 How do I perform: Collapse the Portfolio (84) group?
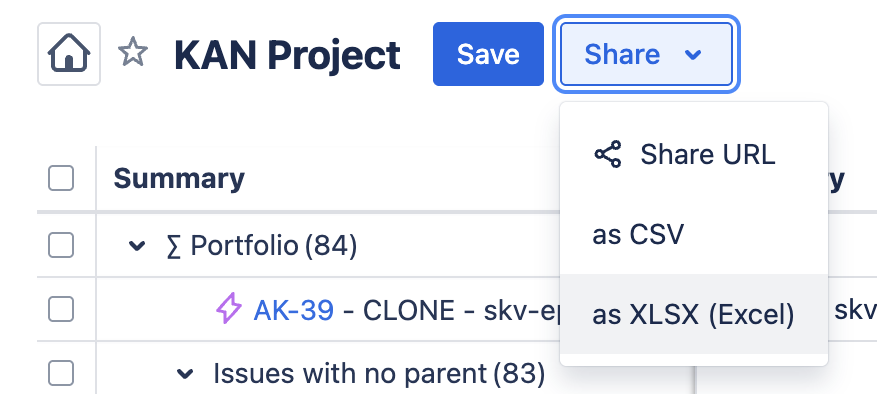137,246
